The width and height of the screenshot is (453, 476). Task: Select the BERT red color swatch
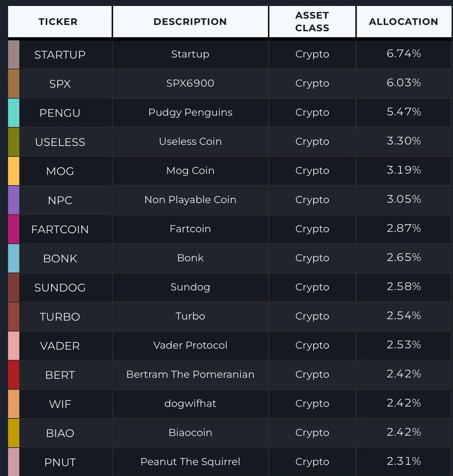click(x=13, y=375)
